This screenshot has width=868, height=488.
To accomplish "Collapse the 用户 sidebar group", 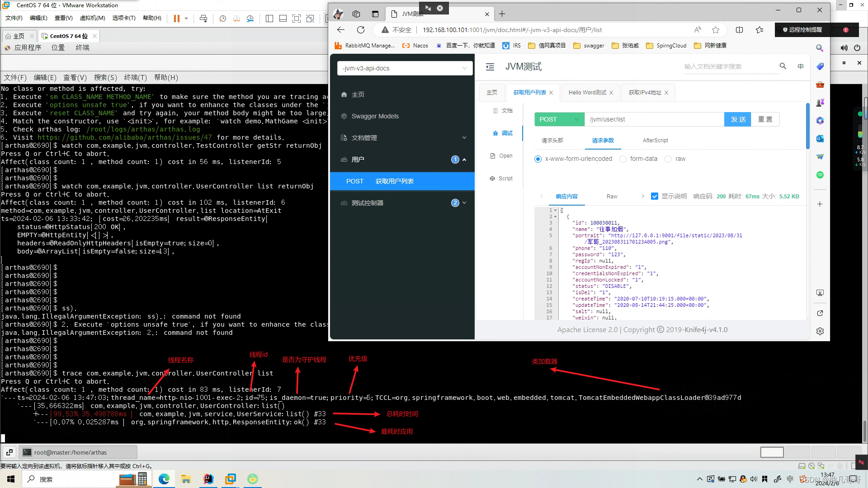I will click(x=402, y=160).
